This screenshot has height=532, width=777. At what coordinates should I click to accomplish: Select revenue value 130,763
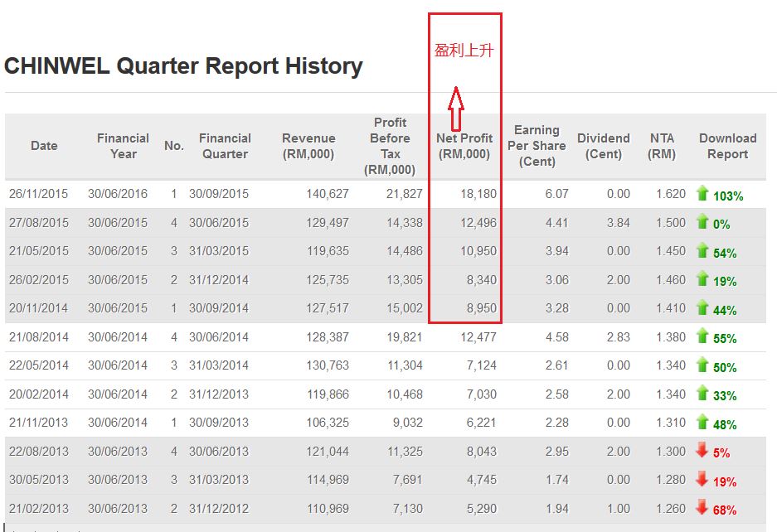328,365
